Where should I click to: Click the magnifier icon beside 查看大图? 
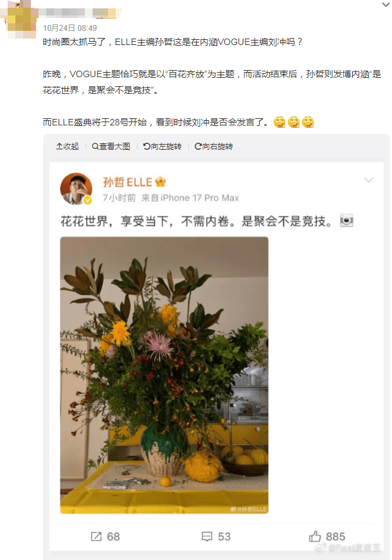coord(95,146)
